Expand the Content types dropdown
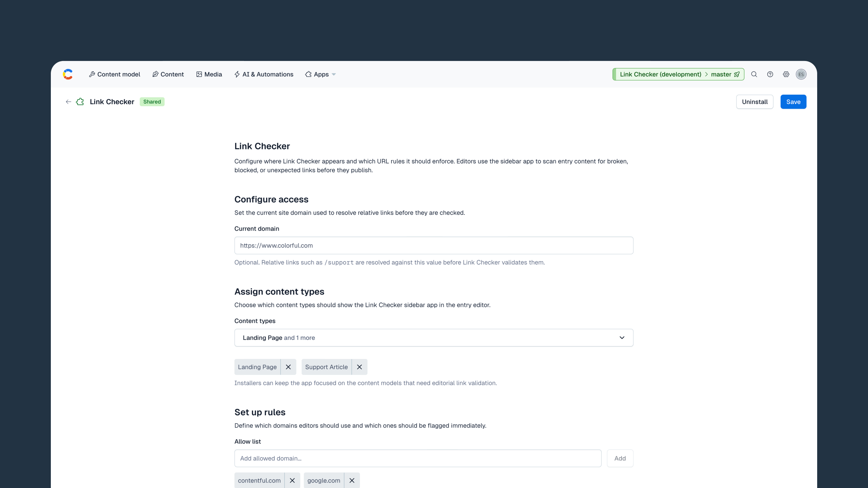 coord(434,338)
